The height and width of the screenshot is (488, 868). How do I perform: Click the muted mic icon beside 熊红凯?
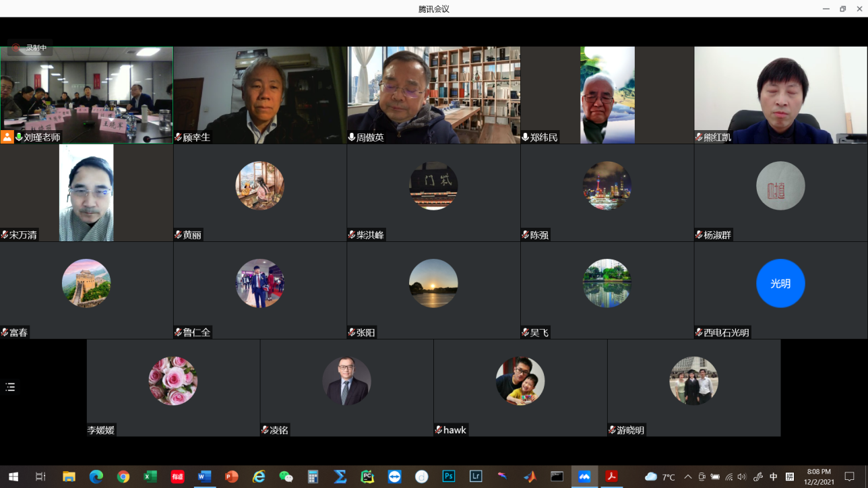coord(699,138)
